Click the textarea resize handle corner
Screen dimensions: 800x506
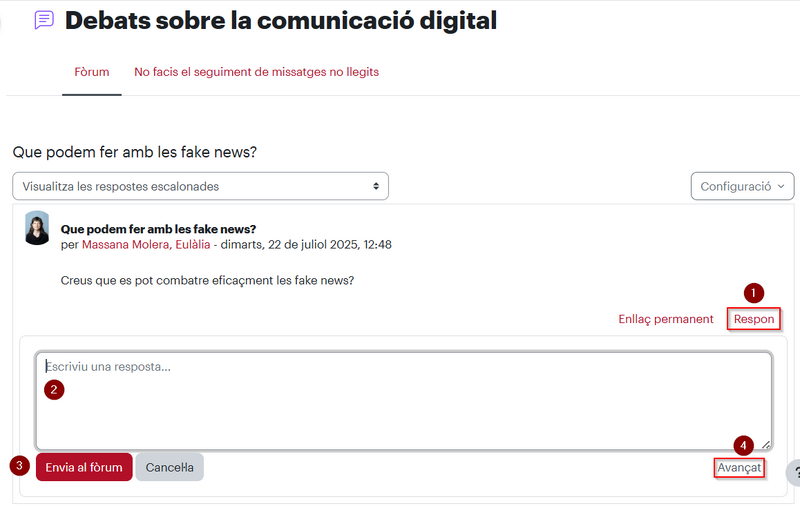pyautogui.click(x=765, y=444)
